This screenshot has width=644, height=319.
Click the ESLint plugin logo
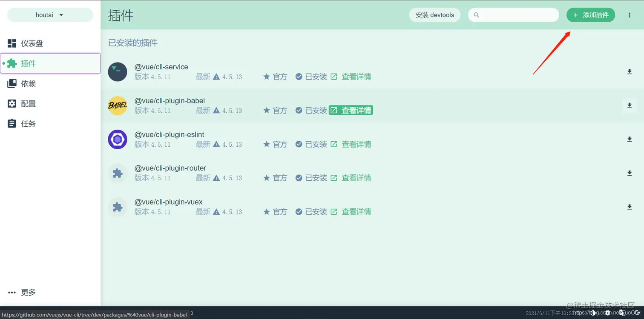pos(118,140)
